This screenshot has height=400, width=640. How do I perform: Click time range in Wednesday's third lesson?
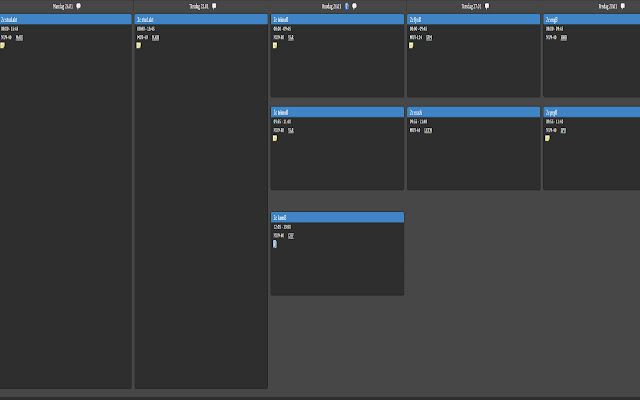282,227
